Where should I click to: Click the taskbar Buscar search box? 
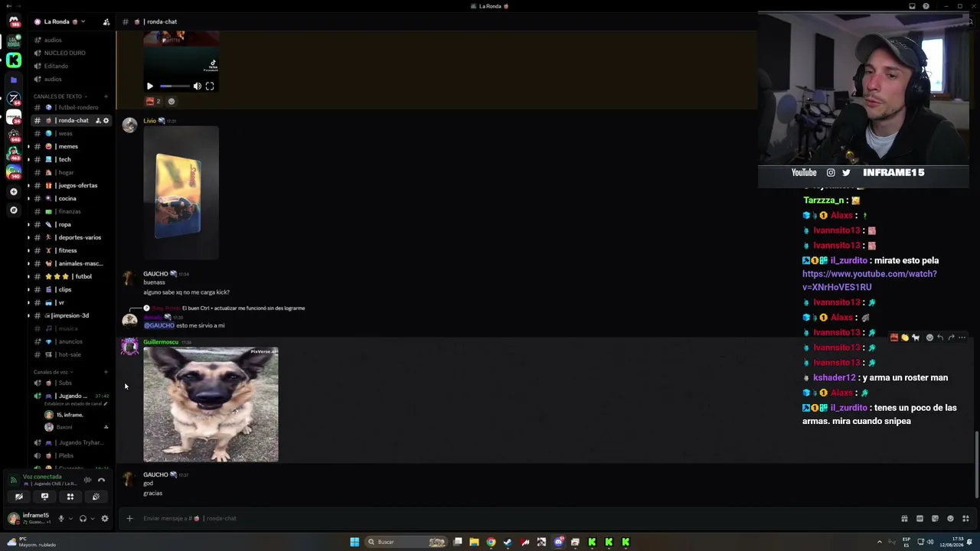point(406,542)
